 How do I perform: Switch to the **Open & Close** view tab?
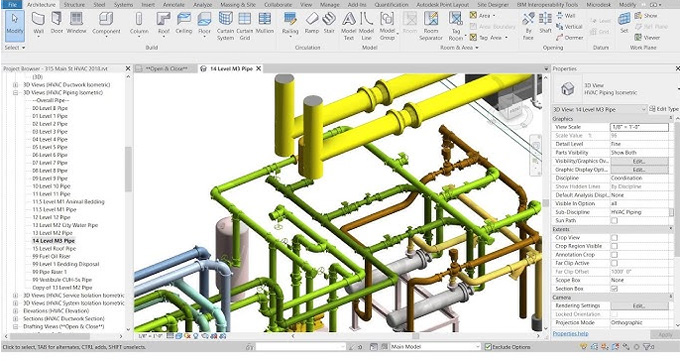(166, 69)
